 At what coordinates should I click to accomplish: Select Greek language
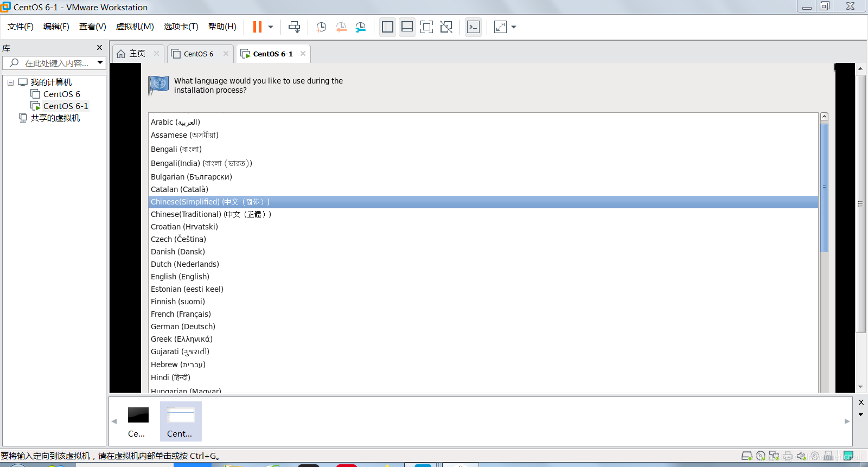tap(483, 339)
